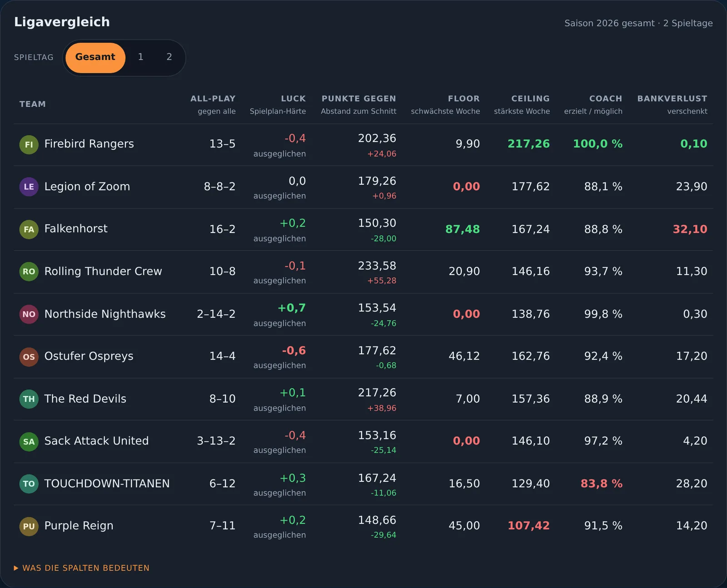
Task: Click the Firebird Rangers FI avatar
Action: click(x=29, y=144)
